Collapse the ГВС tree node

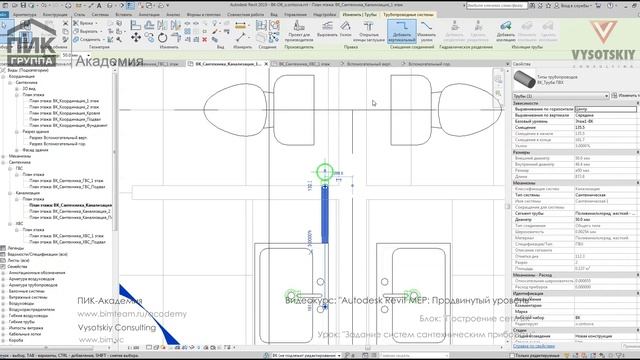pyautogui.click(x=10, y=168)
